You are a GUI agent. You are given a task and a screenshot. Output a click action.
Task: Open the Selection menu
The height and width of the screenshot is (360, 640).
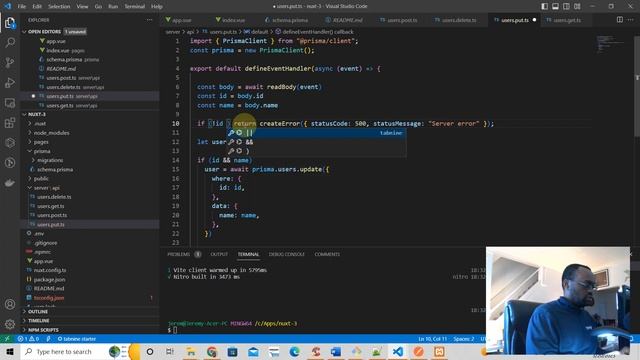coord(59,6)
